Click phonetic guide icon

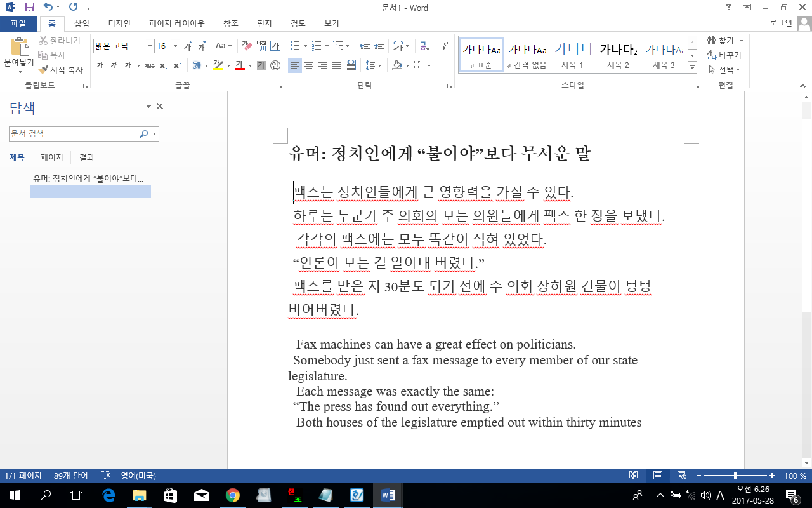(261, 46)
